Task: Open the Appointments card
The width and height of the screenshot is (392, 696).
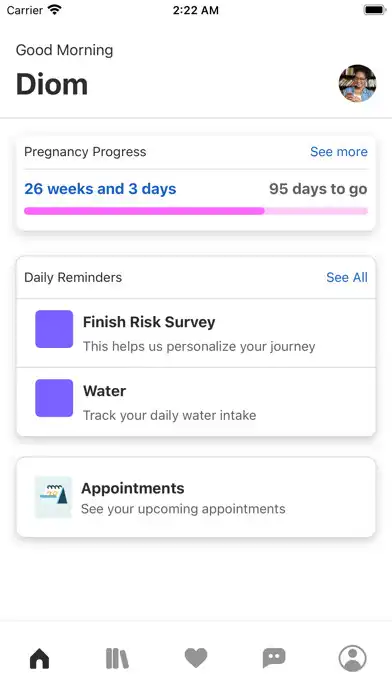Action: [x=196, y=497]
